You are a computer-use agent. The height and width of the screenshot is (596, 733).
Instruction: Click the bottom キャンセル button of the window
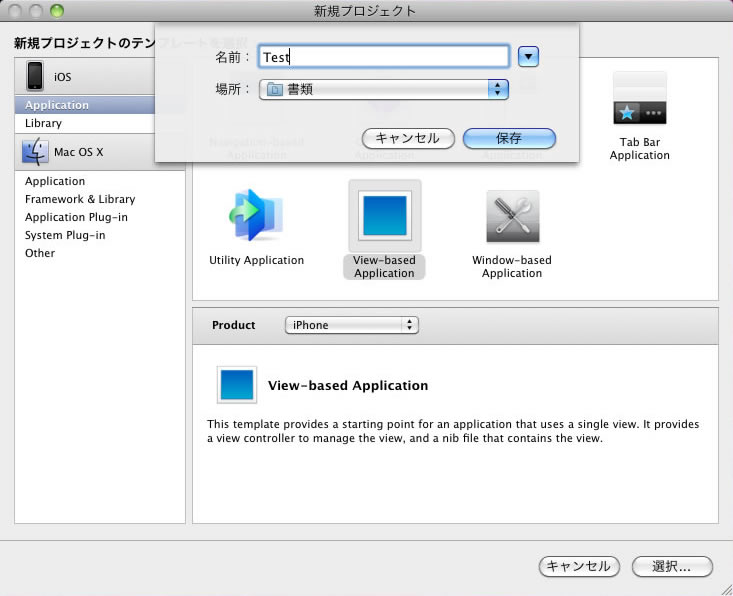tap(579, 567)
